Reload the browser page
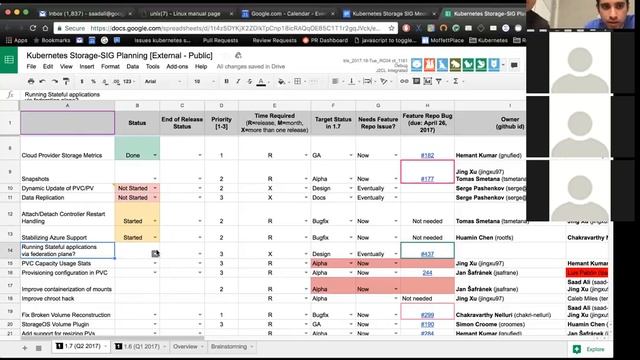 coord(33,28)
